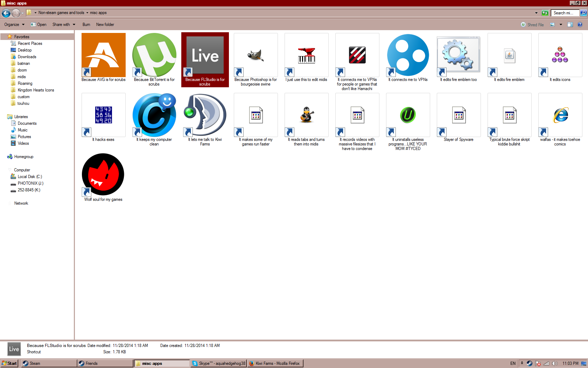Viewport: 588px width, 368px height.
Task: Select the 'It keeps my computer clean' icon
Action: [x=154, y=115]
